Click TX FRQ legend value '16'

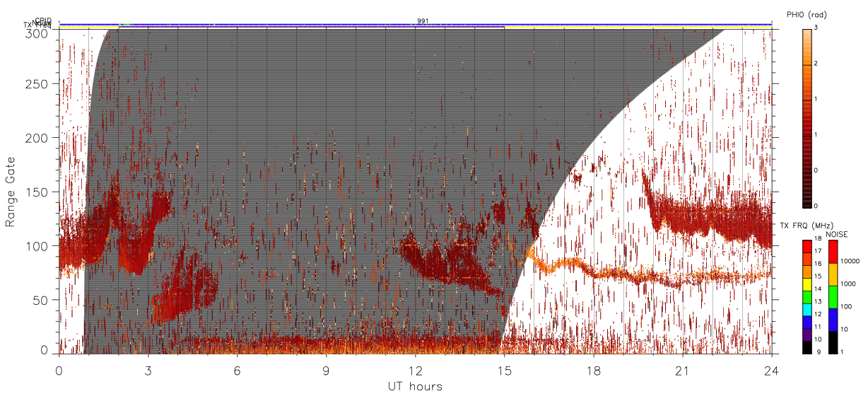pos(818,264)
